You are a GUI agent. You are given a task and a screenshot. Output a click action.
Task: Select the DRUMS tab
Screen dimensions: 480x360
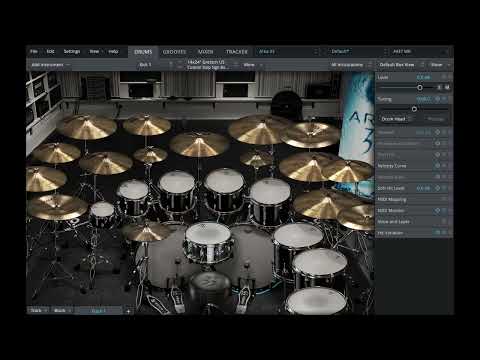pos(143,52)
